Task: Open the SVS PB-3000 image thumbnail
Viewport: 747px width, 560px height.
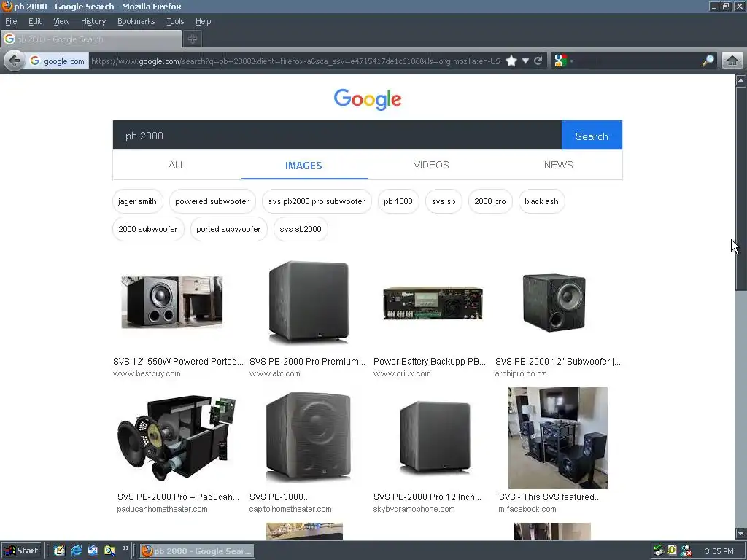Action: [309, 437]
